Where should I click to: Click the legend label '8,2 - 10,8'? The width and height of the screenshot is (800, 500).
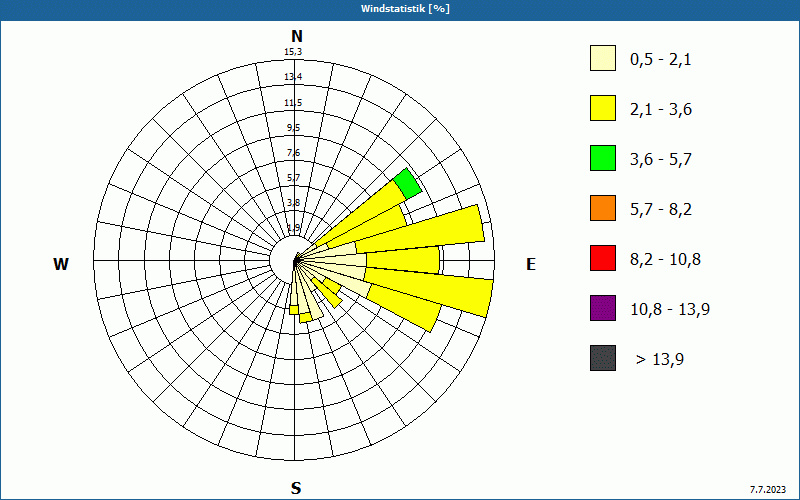tap(665, 260)
